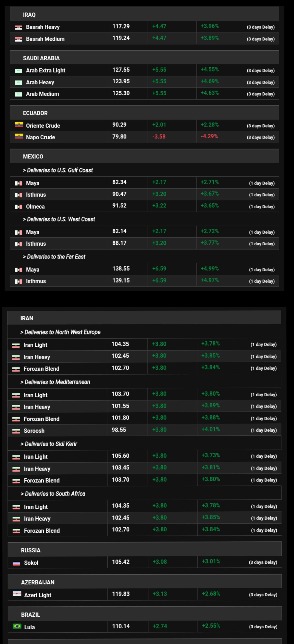The height and width of the screenshot is (644, 294).
Task: Click the Russian flag next to Sokol
Action: 16,563
